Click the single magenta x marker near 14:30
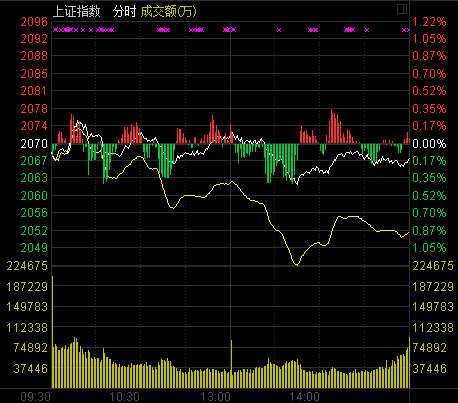This screenshot has width=458, height=403. coord(367,30)
